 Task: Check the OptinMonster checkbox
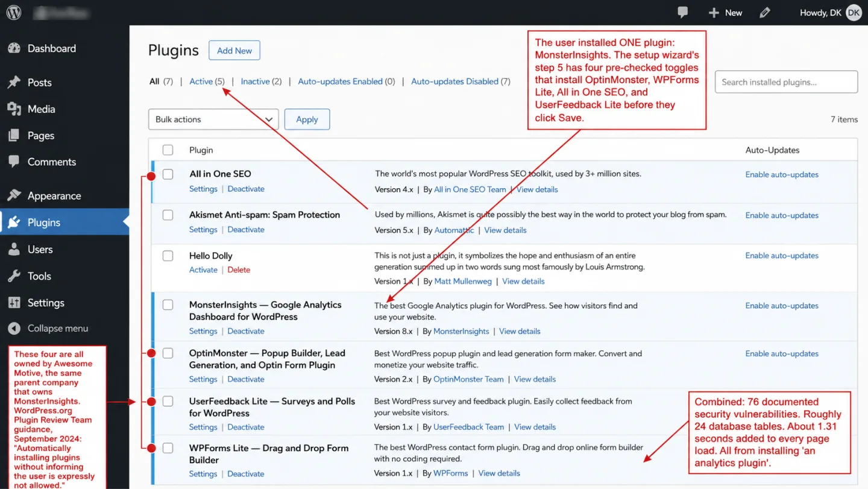click(x=168, y=353)
